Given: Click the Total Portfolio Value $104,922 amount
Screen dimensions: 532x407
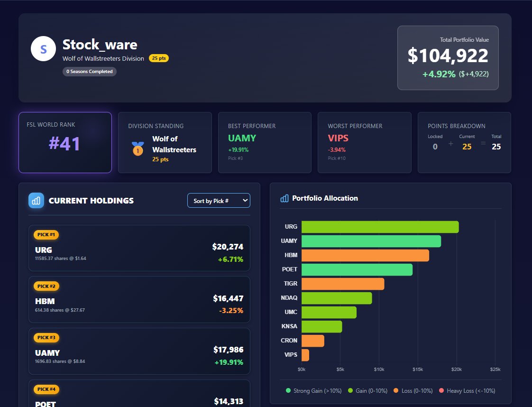Looking at the screenshot, I should tap(448, 55).
